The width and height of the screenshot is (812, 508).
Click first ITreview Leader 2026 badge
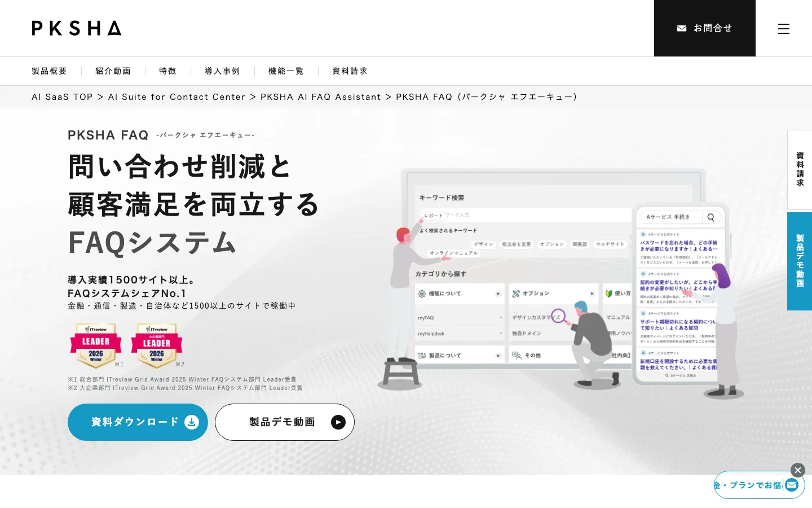pyautogui.click(x=96, y=345)
